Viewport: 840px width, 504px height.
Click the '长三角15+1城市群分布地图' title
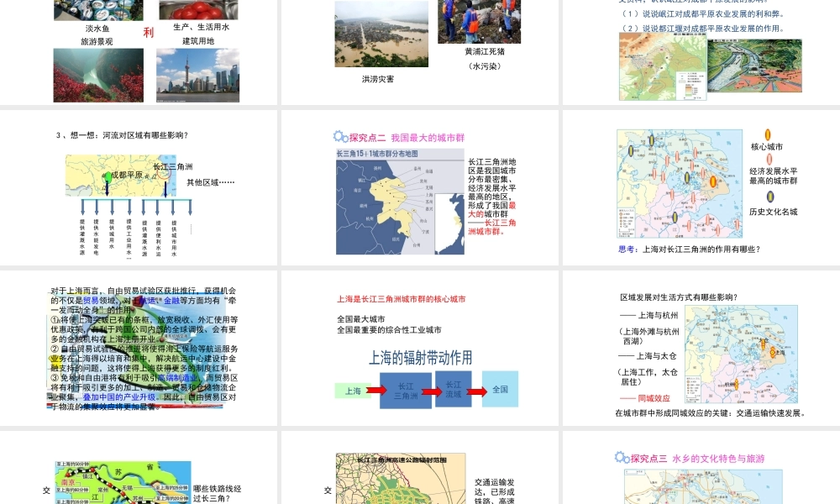(377, 154)
